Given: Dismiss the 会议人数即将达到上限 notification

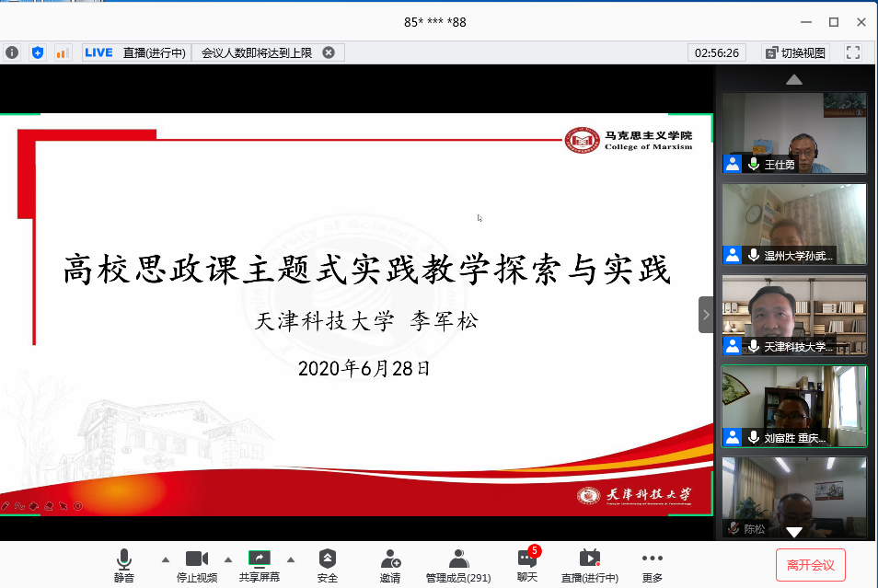Looking at the screenshot, I should 329,52.
